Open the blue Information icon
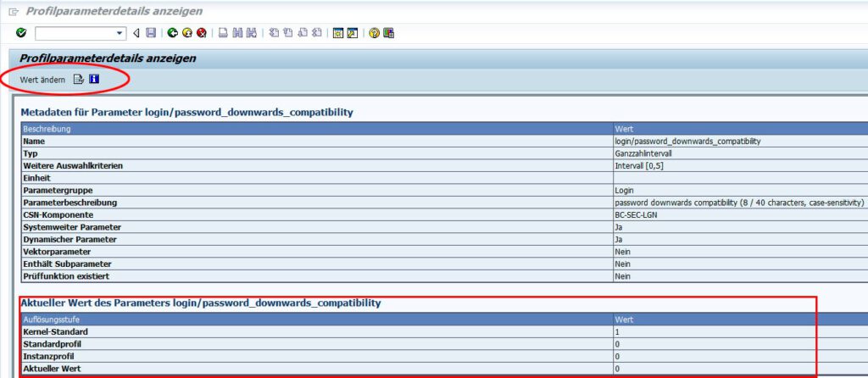Image resolution: width=868 pixels, height=378 pixels. 94,79
